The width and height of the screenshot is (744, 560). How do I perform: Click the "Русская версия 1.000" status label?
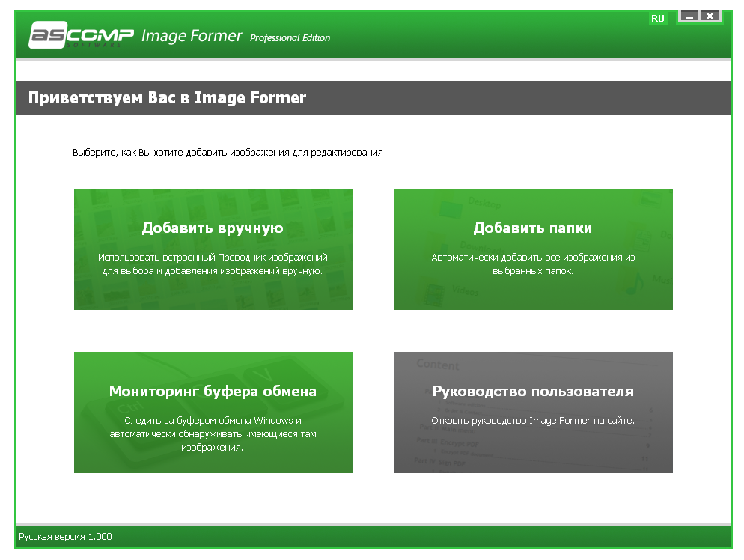65,537
